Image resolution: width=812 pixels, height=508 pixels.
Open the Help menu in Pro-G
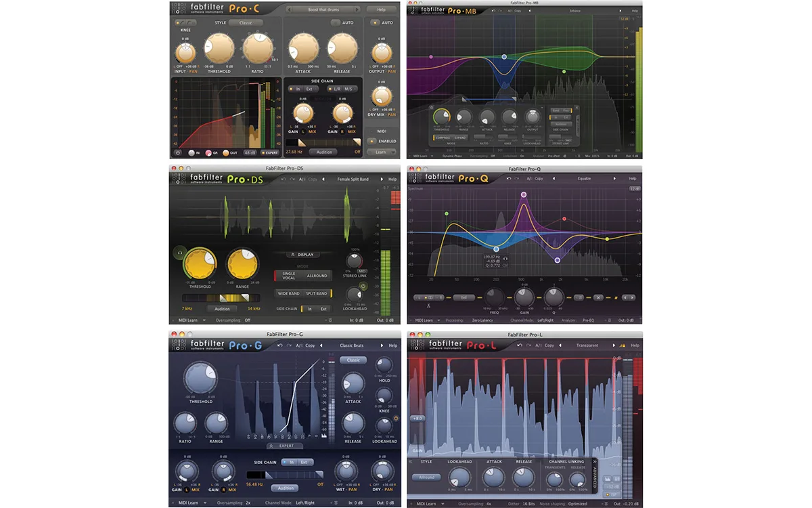tap(393, 345)
